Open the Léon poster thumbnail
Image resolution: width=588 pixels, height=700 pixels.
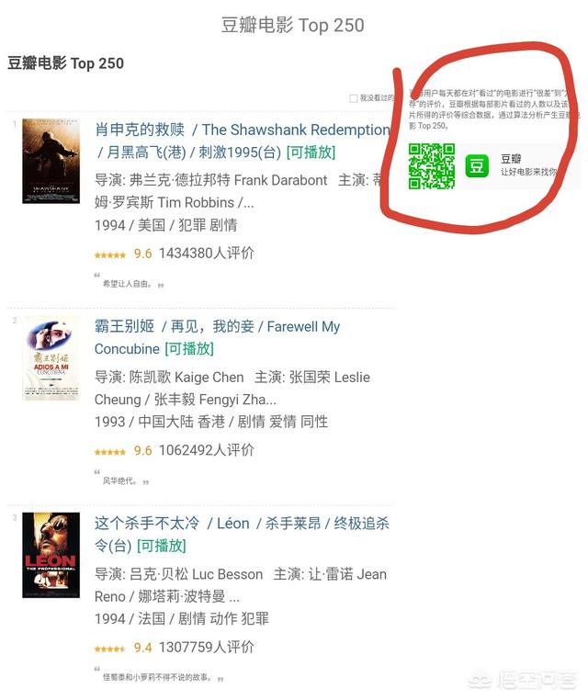tap(51, 555)
